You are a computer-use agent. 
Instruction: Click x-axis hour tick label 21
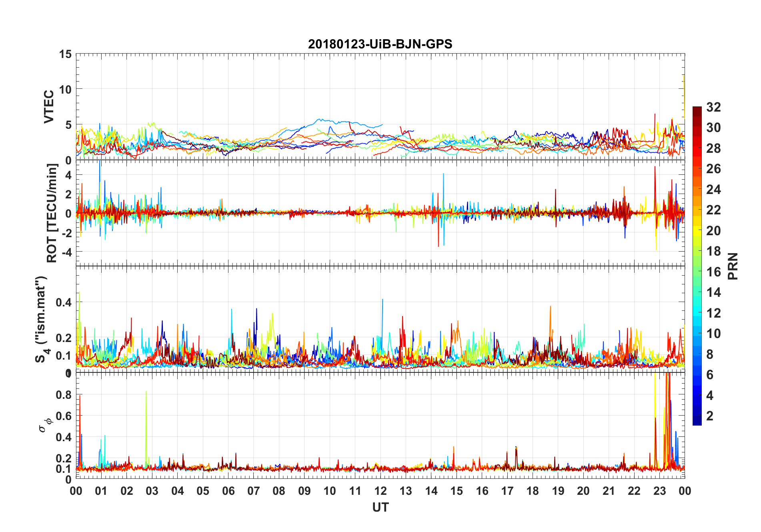tap(609, 491)
